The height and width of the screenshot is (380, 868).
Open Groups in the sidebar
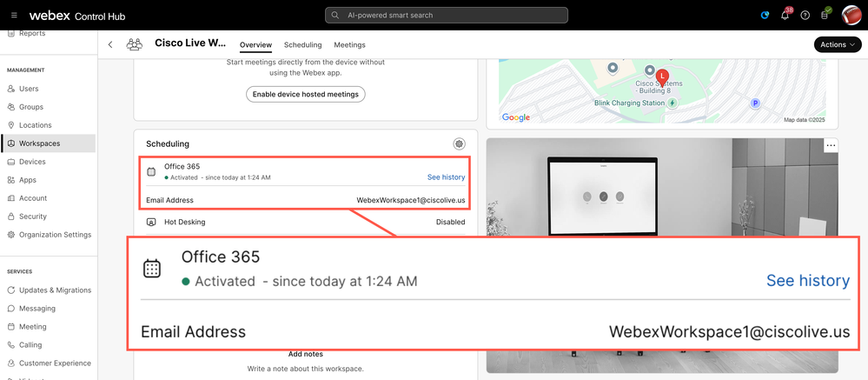coord(30,107)
